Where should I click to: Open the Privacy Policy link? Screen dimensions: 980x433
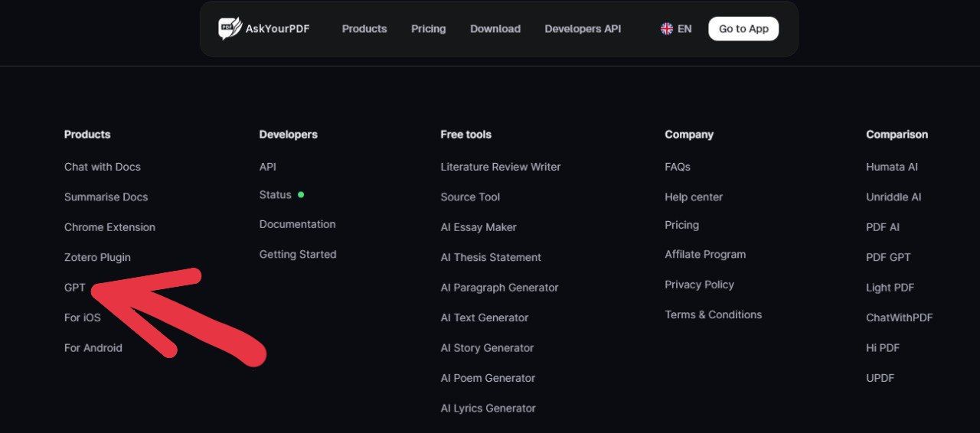point(699,285)
